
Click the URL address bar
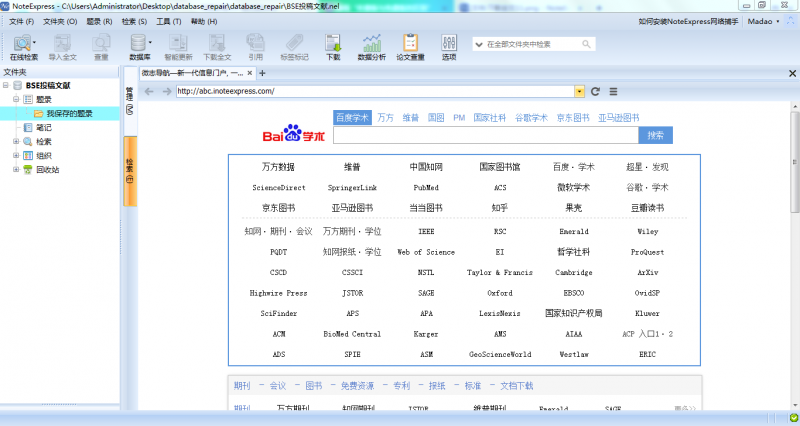pyautogui.click(x=375, y=91)
